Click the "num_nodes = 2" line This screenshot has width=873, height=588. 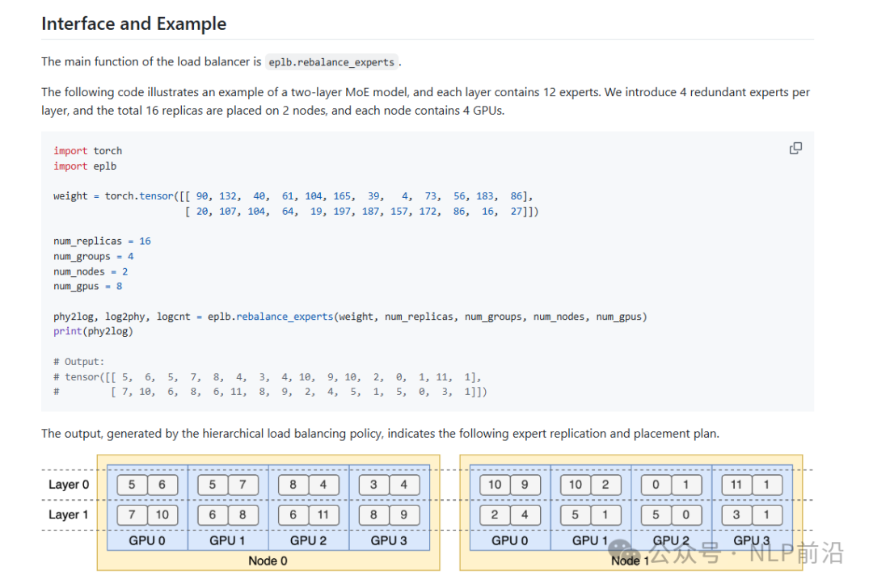click(91, 271)
